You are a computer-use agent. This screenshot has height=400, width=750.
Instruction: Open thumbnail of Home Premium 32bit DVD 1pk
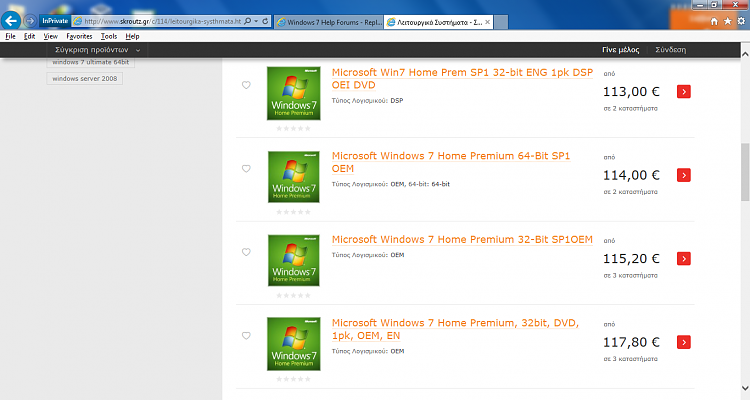294,344
